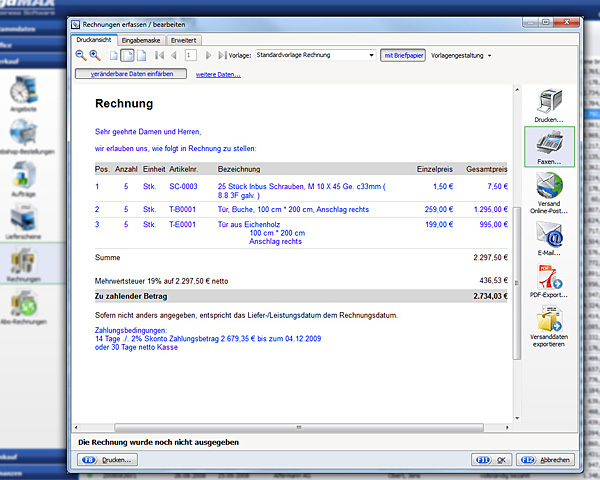The width and height of the screenshot is (600, 480).
Task: Open the 'weitere Daten...' link
Action: (218, 75)
